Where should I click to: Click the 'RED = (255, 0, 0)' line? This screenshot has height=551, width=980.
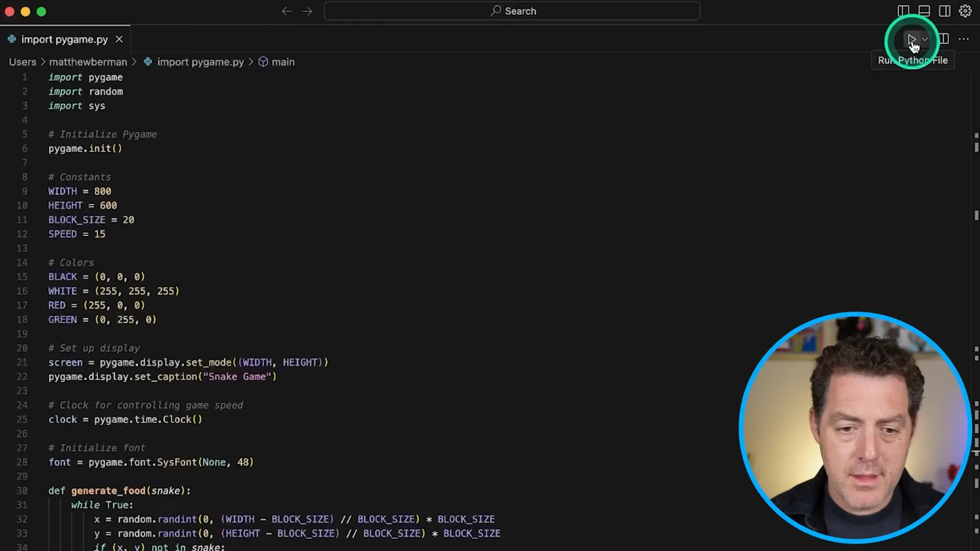click(x=97, y=305)
